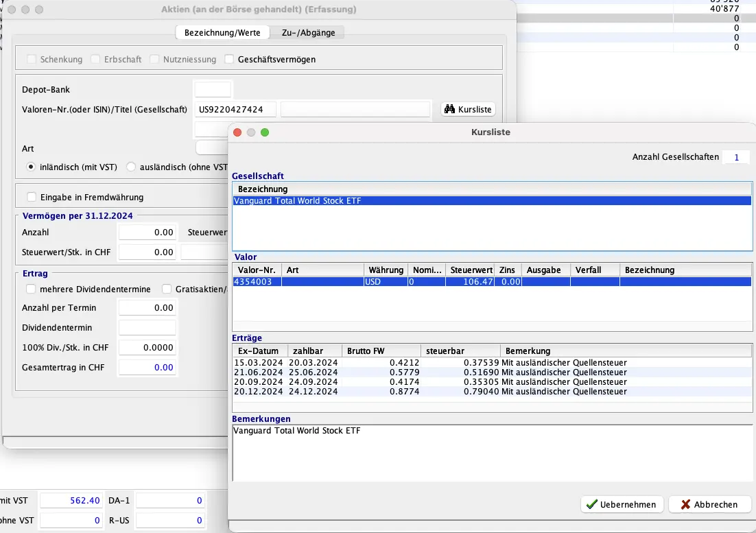Viewport: 756px width, 533px height.
Task: Confirm with the Uebernehmen checkmark button
Action: pos(622,504)
